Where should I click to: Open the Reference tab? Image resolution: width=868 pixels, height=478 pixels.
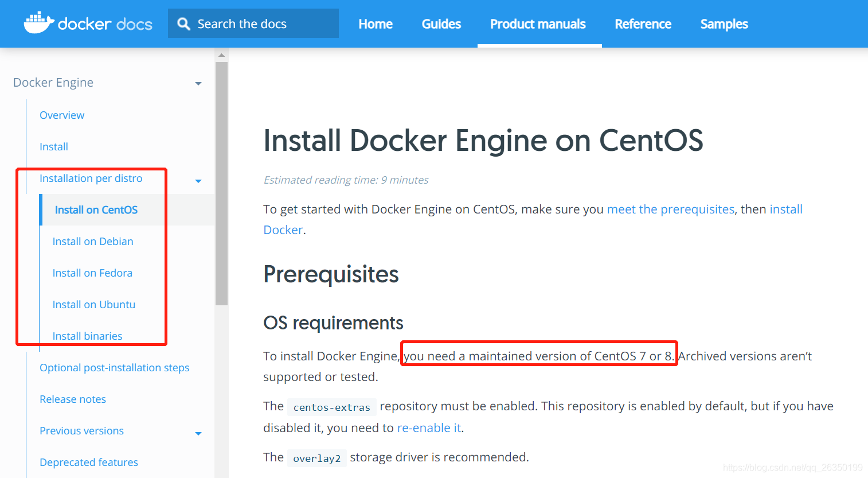pos(643,24)
